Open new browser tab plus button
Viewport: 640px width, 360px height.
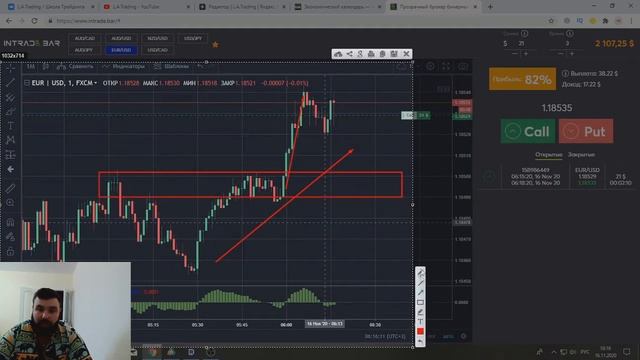click(x=490, y=7)
